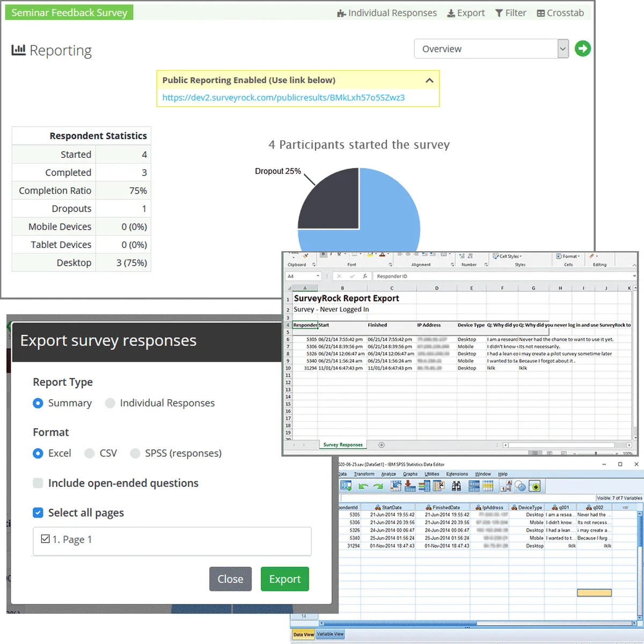644x644 pixels.
Task: Collapse the Public Reporting Enabled panel
Action: pyautogui.click(x=429, y=80)
